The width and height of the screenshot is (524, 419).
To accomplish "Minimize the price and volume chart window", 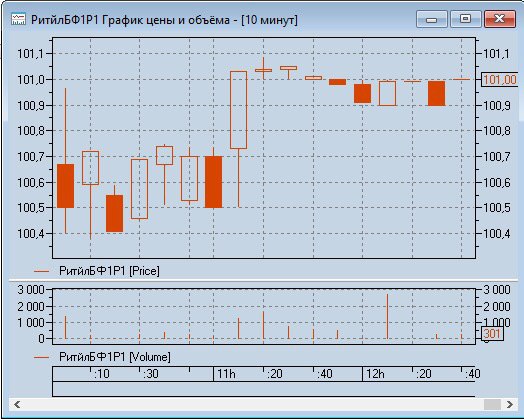I will pyautogui.click(x=432, y=19).
